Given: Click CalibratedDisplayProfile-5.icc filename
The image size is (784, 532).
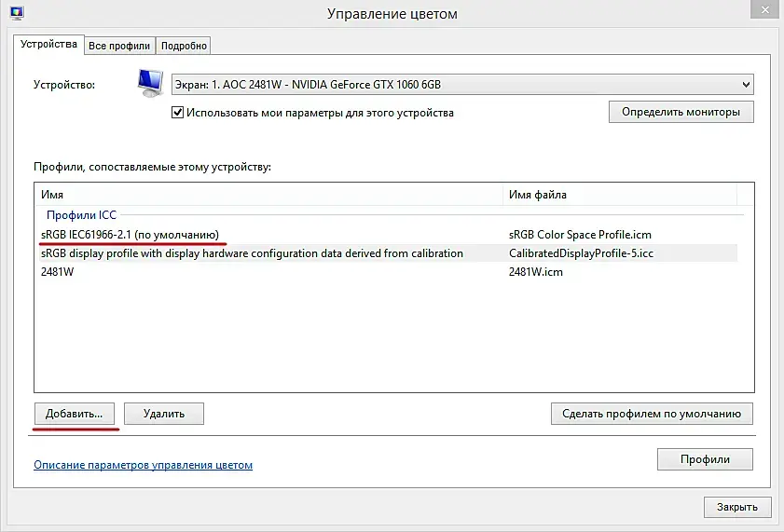Looking at the screenshot, I should click(x=581, y=253).
